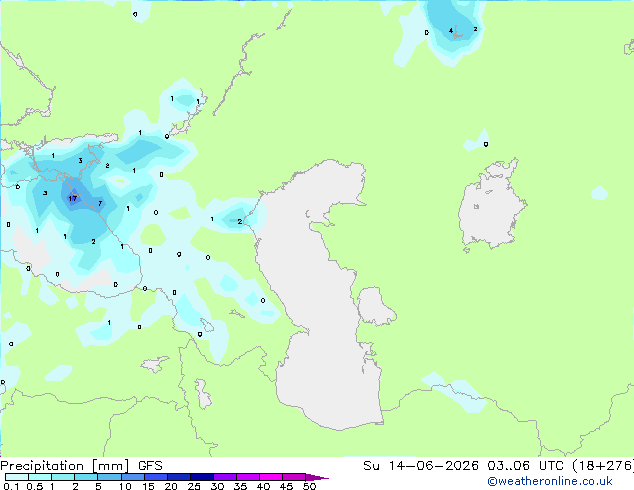Select the 10 to 15 mm legend color

click(x=132, y=477)
